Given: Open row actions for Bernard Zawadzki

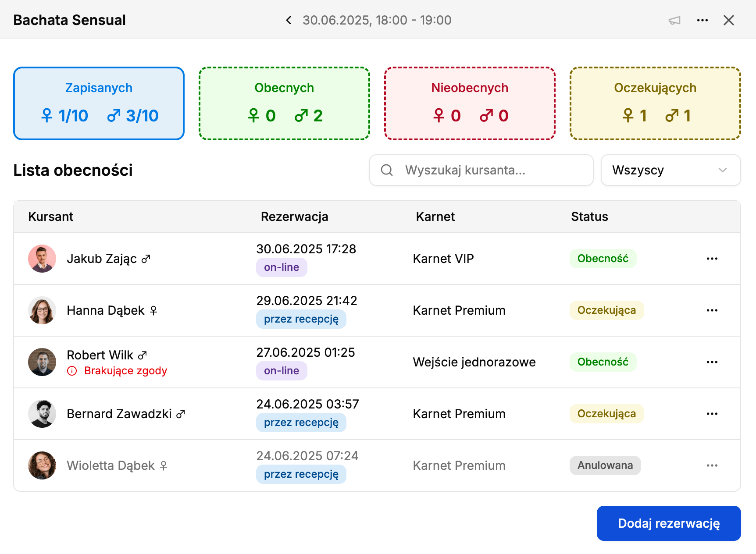Looking at the screenshot, I should [712, 414].
